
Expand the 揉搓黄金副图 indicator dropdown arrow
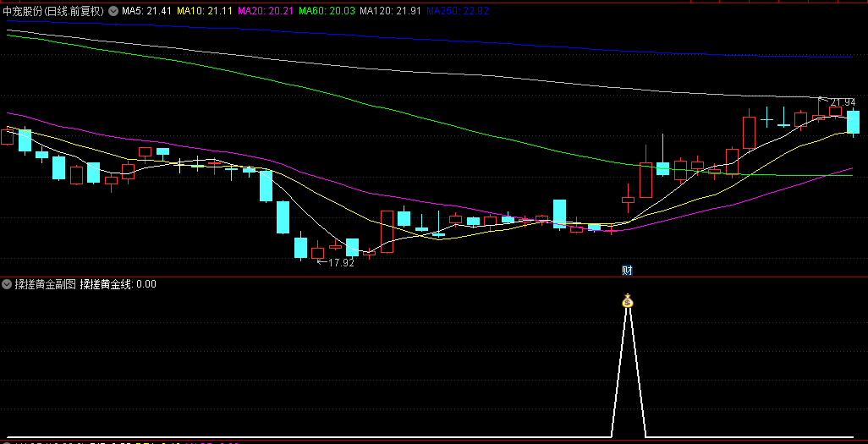pyautogui.click(x=7, y=284)
